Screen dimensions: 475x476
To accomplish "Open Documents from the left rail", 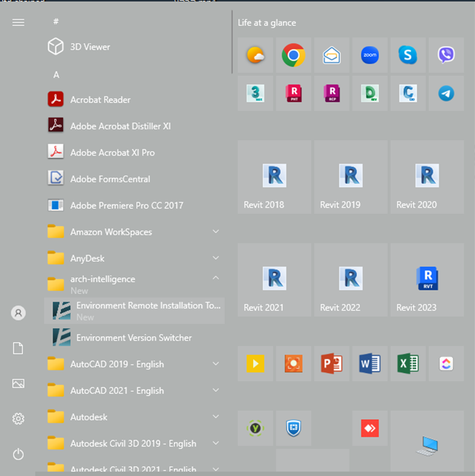I will [18, 348].
